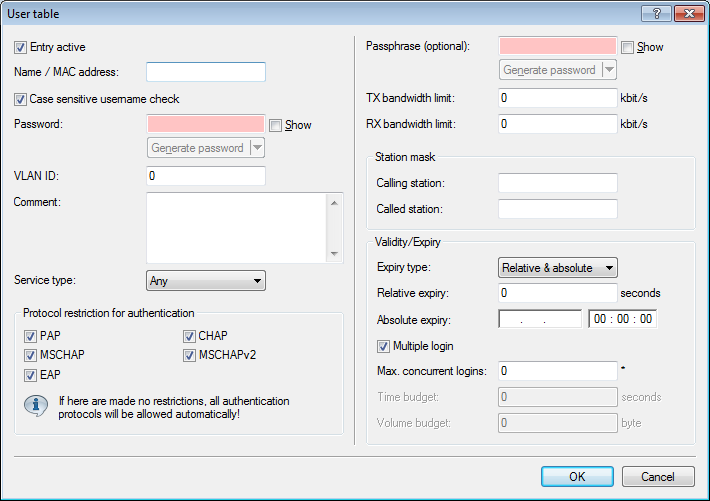The image size is (710, 501).
Task: Disable the Multiple login checkbox
Action: point(384,346)
